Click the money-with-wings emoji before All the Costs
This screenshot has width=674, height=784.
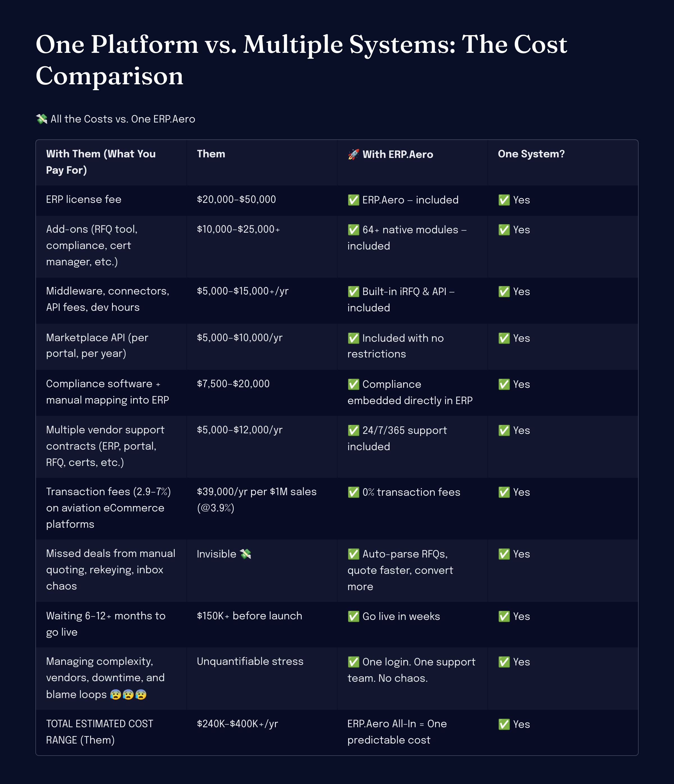[x=42, y=119]
